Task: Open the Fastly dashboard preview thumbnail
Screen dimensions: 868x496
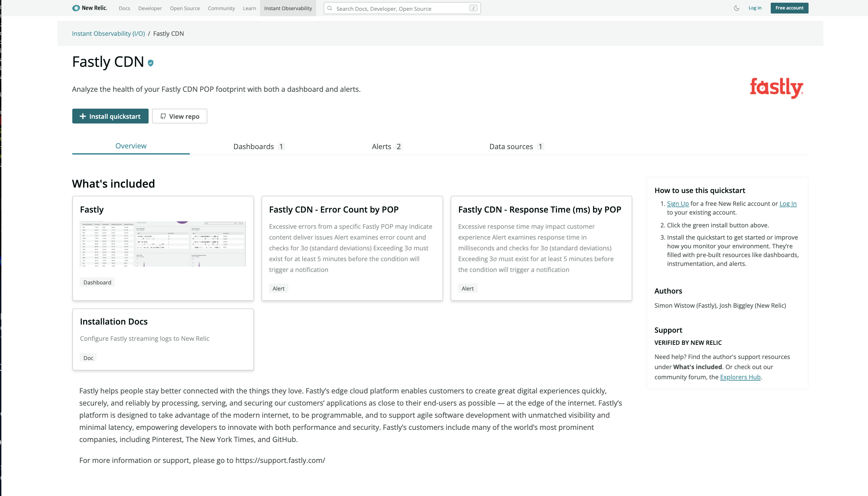Action: point(162,243)
